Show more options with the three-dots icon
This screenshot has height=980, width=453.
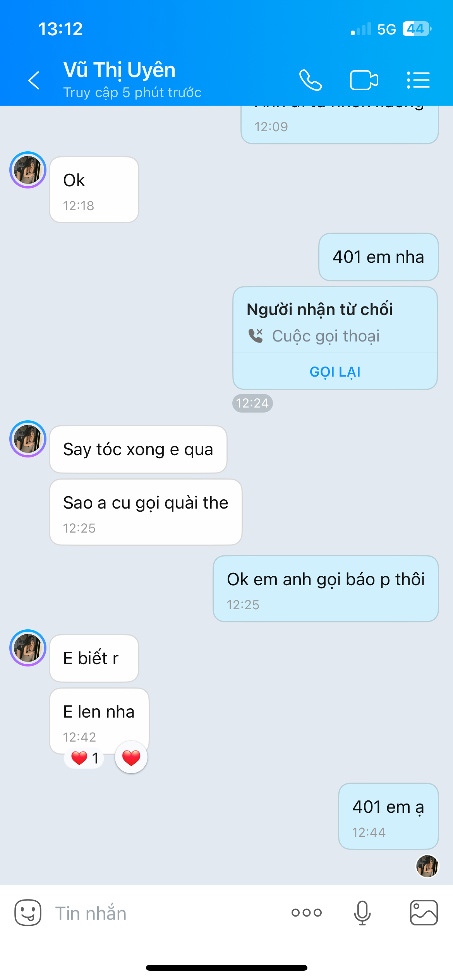(306, 912)
